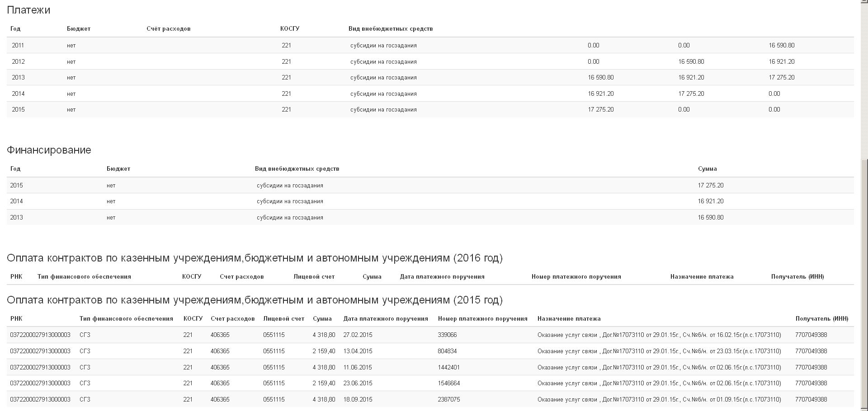Click Назначение платежа header in 2015 payments table
Screen dimensions: 868x411
click(x=569, y=318)
